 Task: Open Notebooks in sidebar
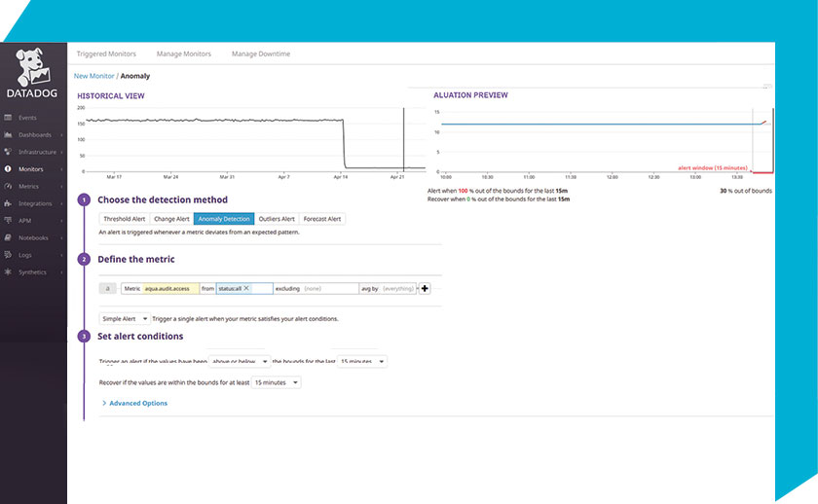(x=33, y=238)
